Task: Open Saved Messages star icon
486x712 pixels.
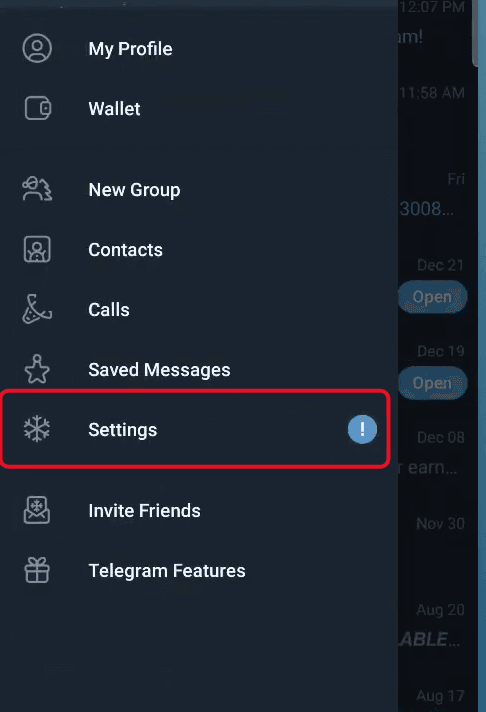Action: [x=37, y=369]
